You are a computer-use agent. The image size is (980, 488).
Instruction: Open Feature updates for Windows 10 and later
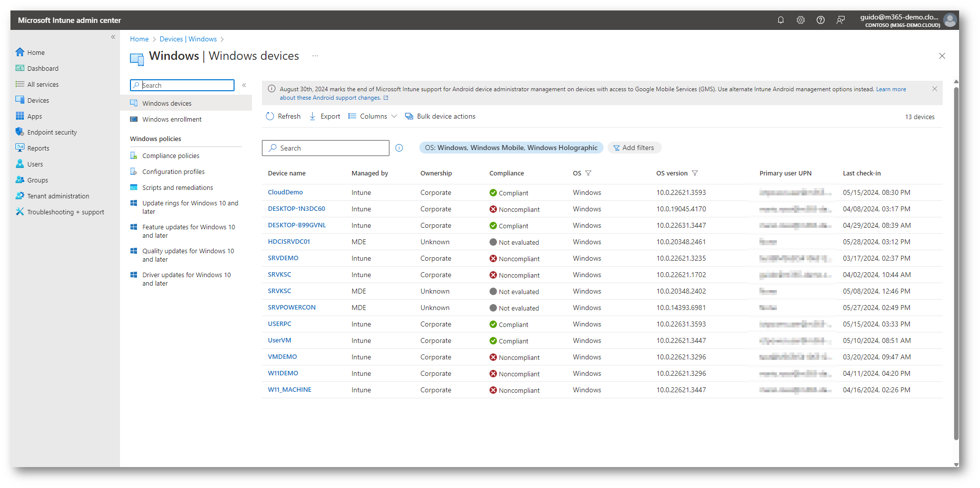point(188,231)
